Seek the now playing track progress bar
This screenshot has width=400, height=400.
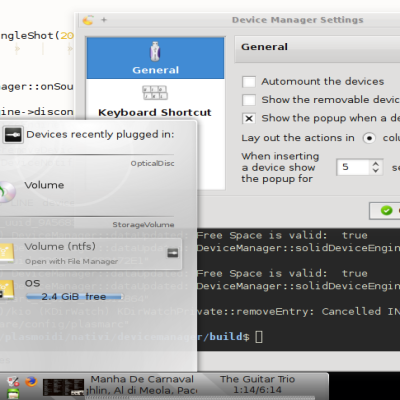coord(200,398)
